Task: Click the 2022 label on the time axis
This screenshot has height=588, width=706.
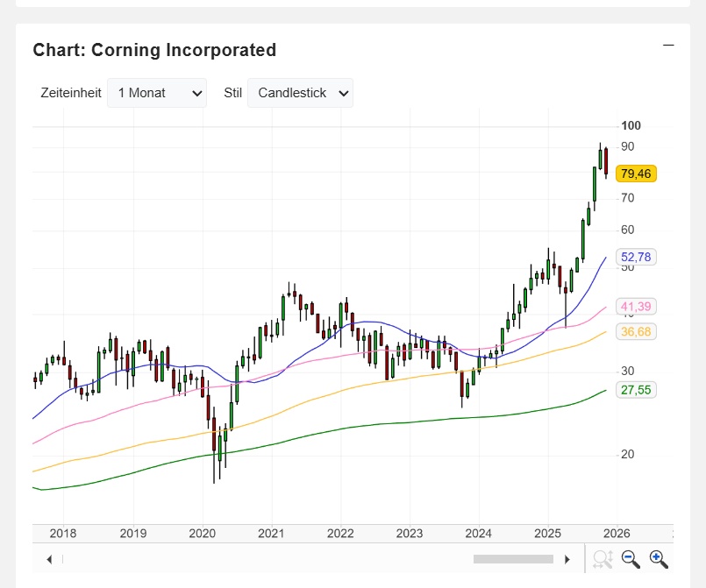Action: 339,533
